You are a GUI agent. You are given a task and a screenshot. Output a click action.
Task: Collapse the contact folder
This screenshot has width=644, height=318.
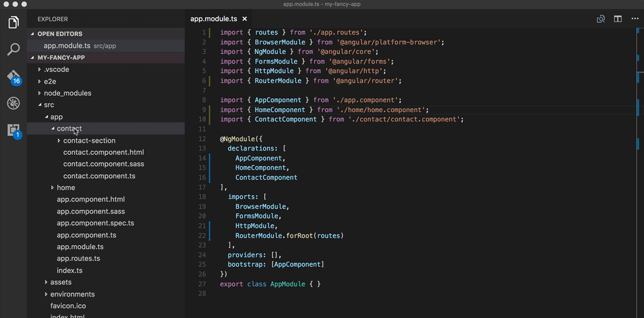(x=106, y=128)
